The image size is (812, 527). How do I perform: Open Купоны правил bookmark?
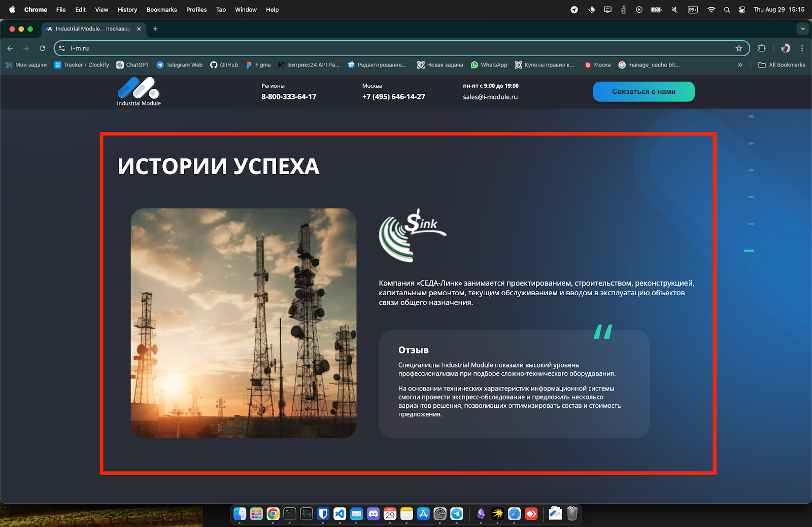click(x=545, y=65)
